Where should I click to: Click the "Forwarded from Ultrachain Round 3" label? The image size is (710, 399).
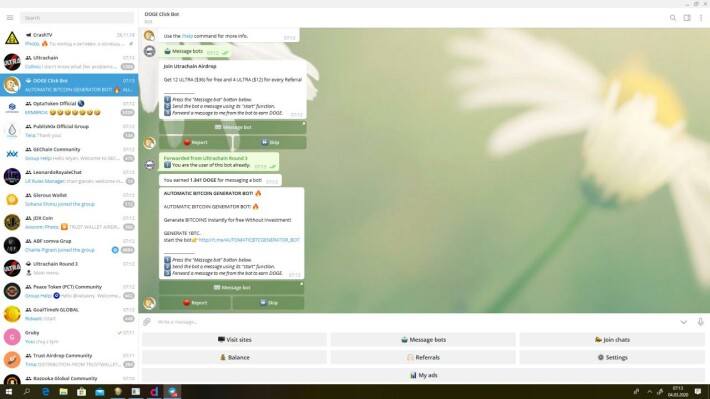(206, 158)
